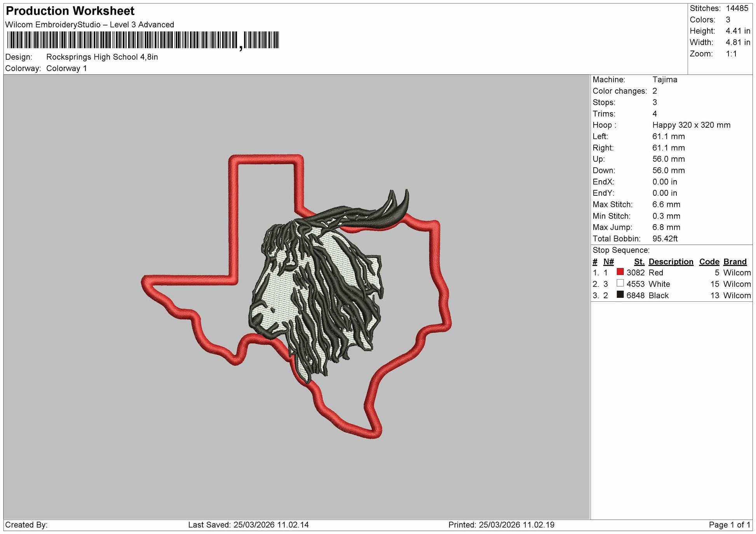The image size is (756, 534).
Task: Click the Machine value Tajima
Action: coord(665,80)
